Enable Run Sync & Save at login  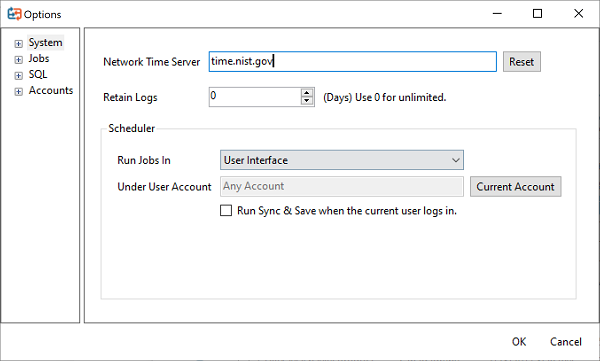(226, 211)
